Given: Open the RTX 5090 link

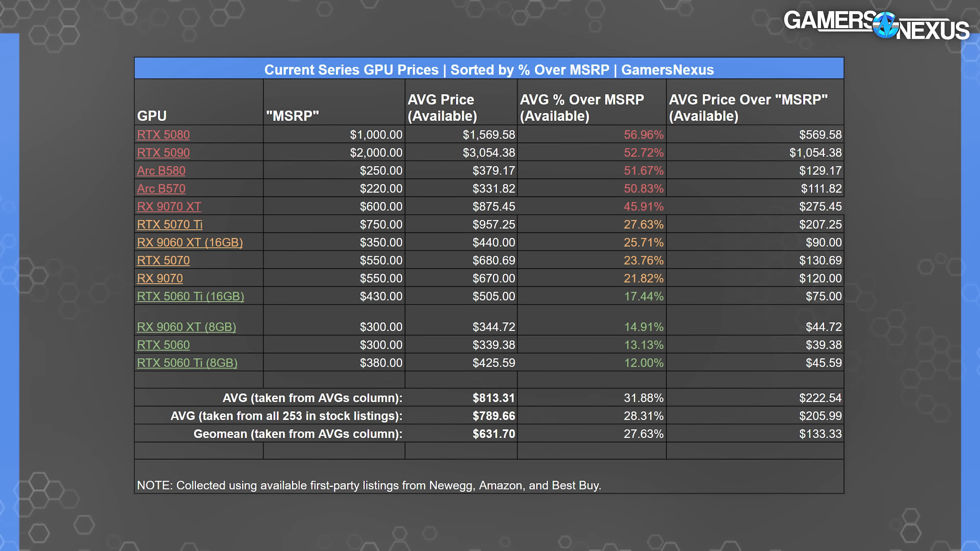Looking at the screenshot, I should 163,153.
